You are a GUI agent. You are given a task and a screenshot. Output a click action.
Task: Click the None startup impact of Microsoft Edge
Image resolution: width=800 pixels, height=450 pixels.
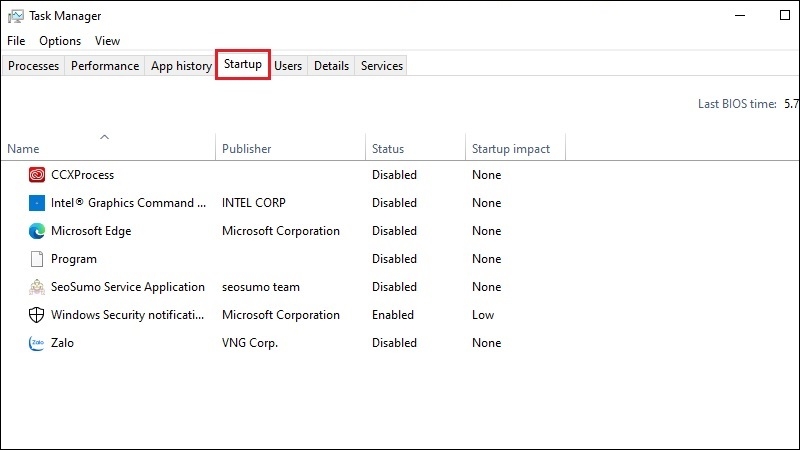487,231
